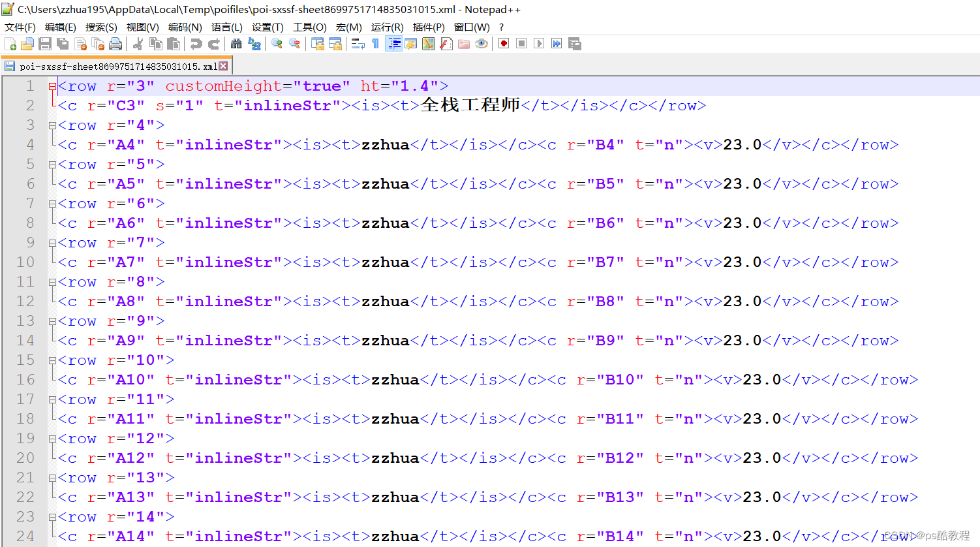Open the 编辑(E) menu
Screen dimensions: 980x547
pyautogui.click(x=61, y=27)
